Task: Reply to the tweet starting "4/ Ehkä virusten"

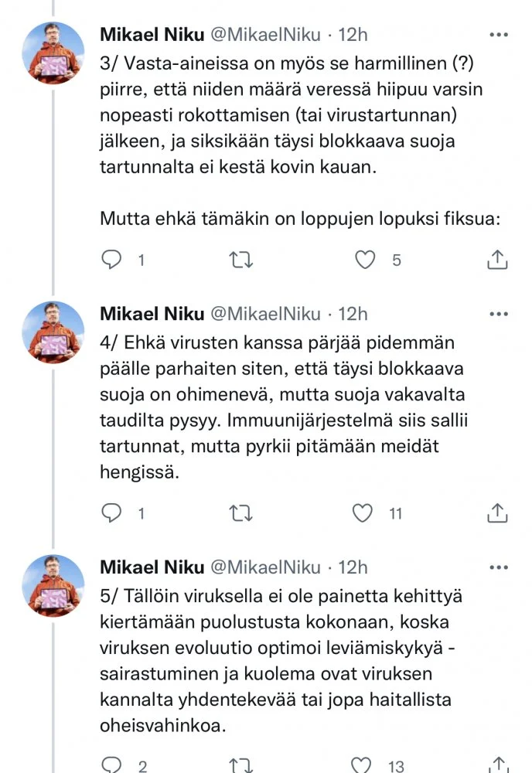Action: [x=113, y=512]
